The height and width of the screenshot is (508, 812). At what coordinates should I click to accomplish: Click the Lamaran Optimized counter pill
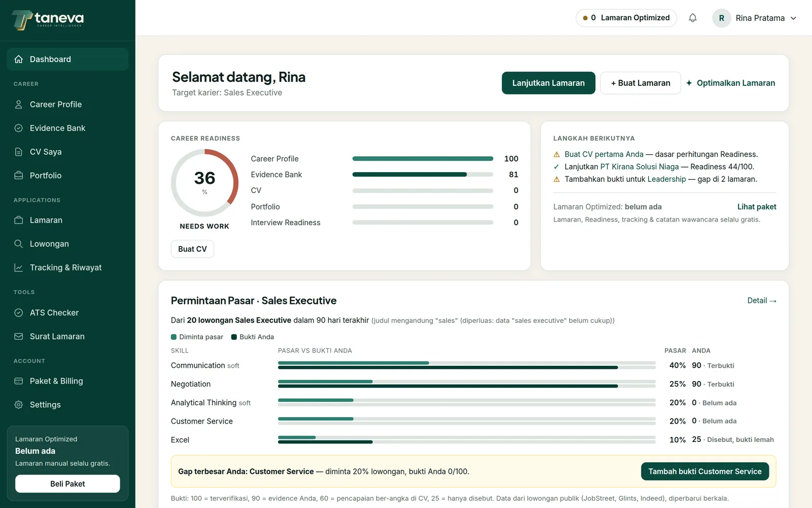click(x=626, y=18)
